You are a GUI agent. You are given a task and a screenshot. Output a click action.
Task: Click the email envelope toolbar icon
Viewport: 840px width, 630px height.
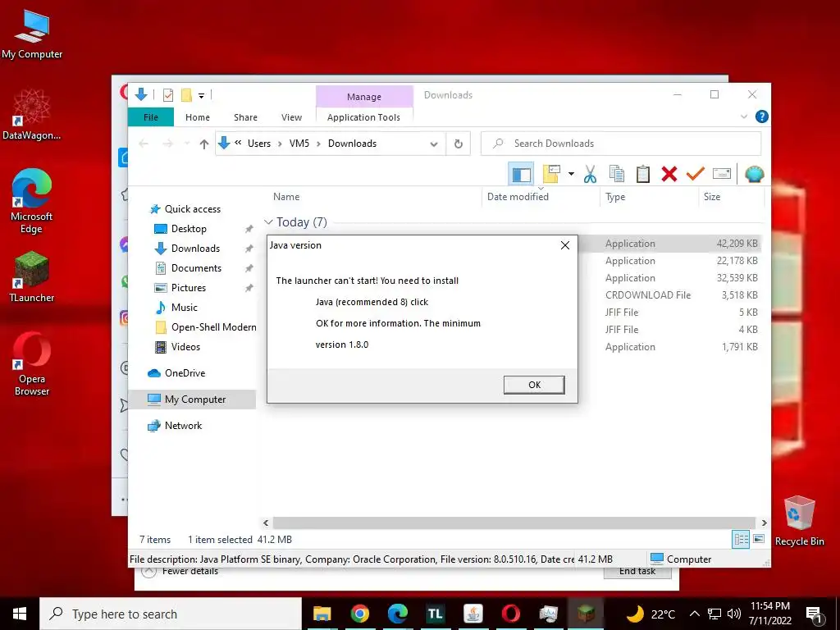(x=722, y=174)
